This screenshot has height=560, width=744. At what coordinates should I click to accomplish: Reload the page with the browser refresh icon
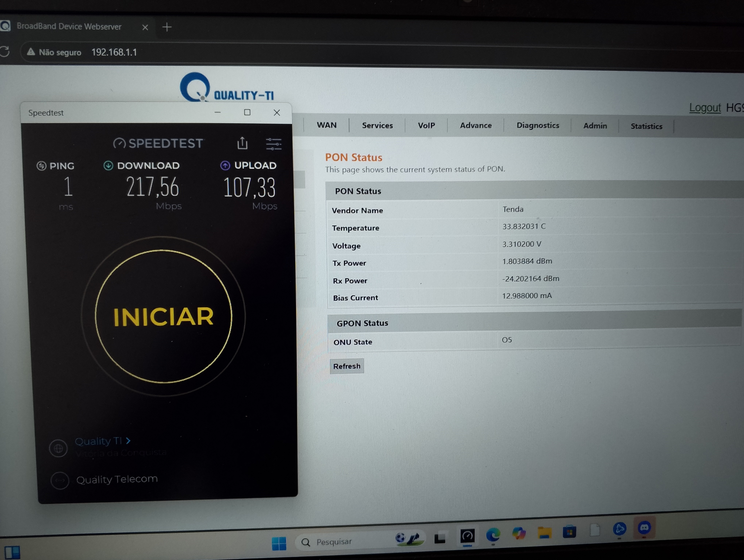(x=5, y=52)
